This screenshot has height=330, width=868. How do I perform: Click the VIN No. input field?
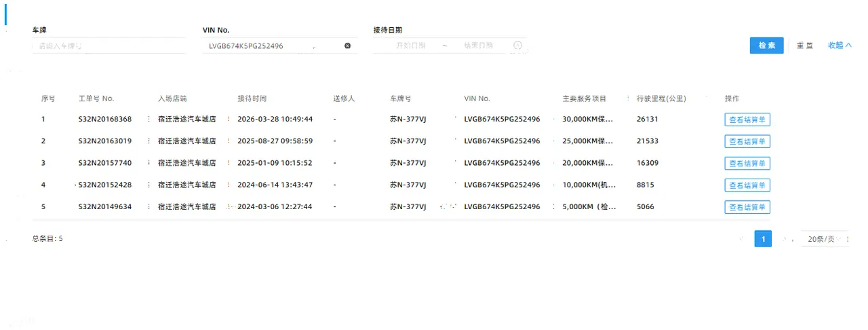280,45
